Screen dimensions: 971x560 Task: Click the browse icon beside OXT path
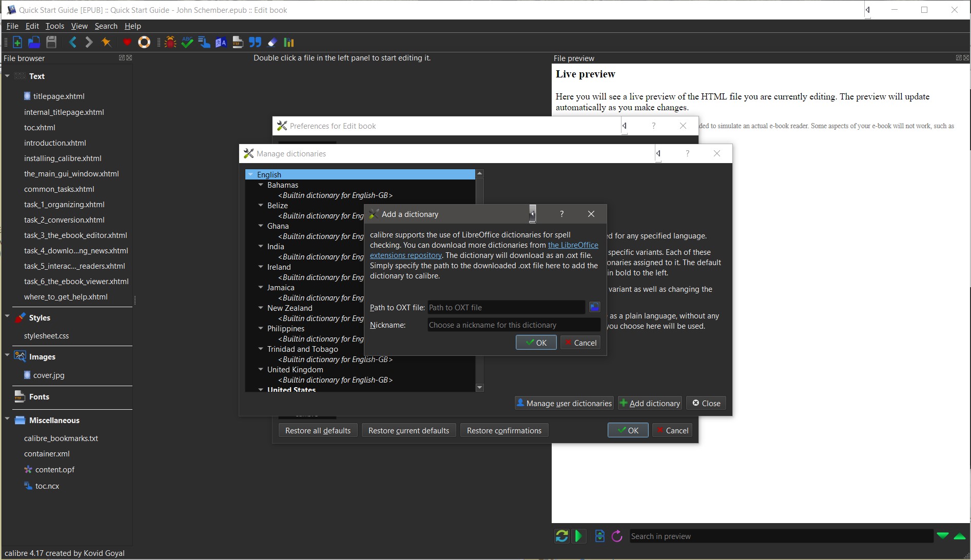(594, 307)
